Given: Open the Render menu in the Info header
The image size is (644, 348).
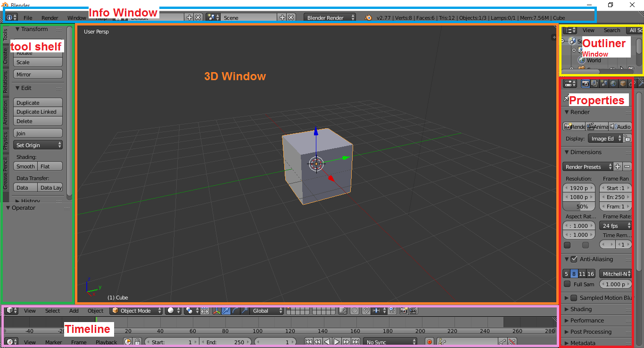Looking at the screenshot, I should point(49,17).
